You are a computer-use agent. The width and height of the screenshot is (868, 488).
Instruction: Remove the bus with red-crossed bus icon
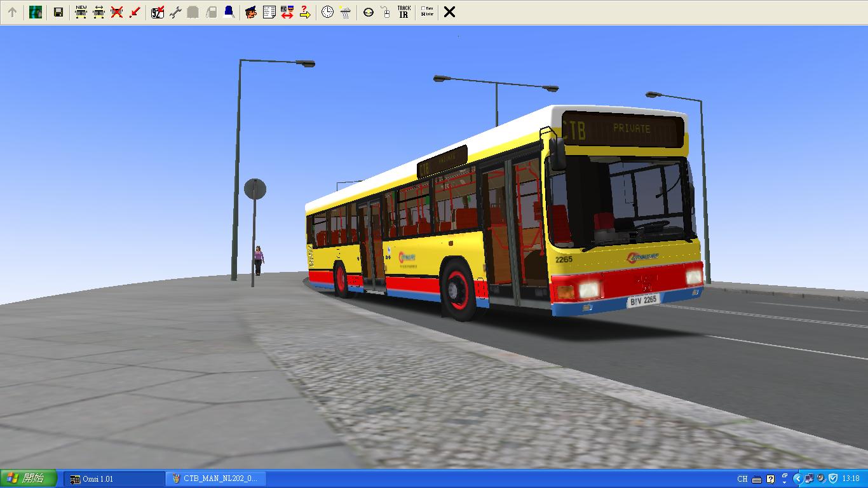point(116,12)
